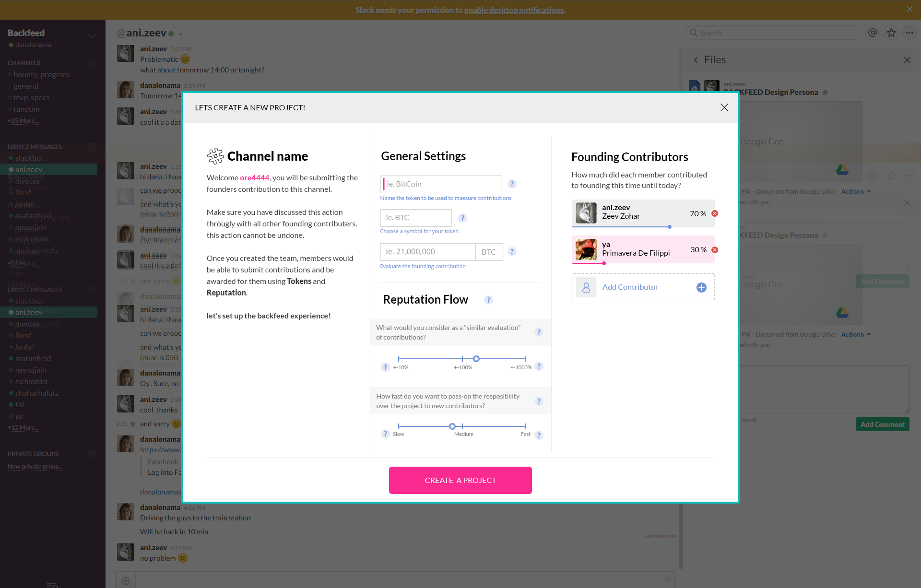Click the remove ani.zeev contributor icon
Image resolution: width=921 pixels, height=588 pixels.
pyautogui.click(x=714, y=213)
